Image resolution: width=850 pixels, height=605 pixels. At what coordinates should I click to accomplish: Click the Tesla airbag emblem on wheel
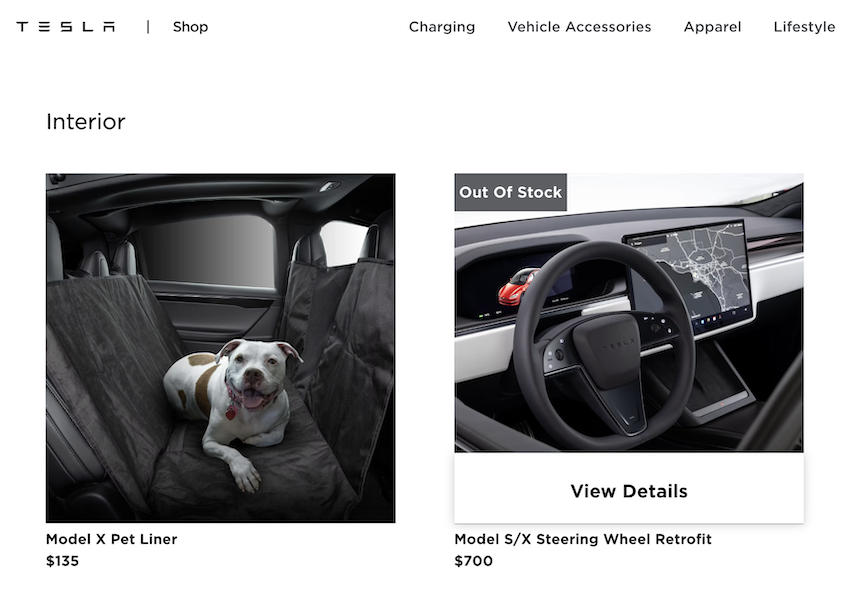[x=618, y=343]
